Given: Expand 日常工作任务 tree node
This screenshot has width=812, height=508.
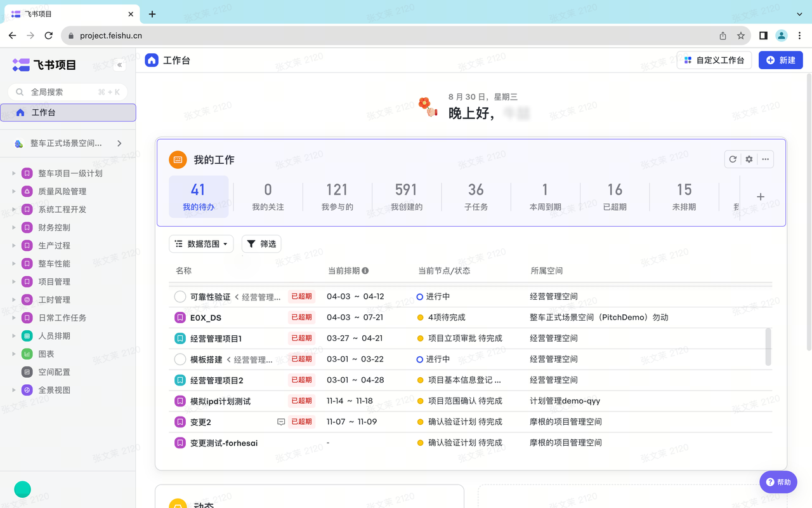Looking at the screenshot, I should pos(14,318).
